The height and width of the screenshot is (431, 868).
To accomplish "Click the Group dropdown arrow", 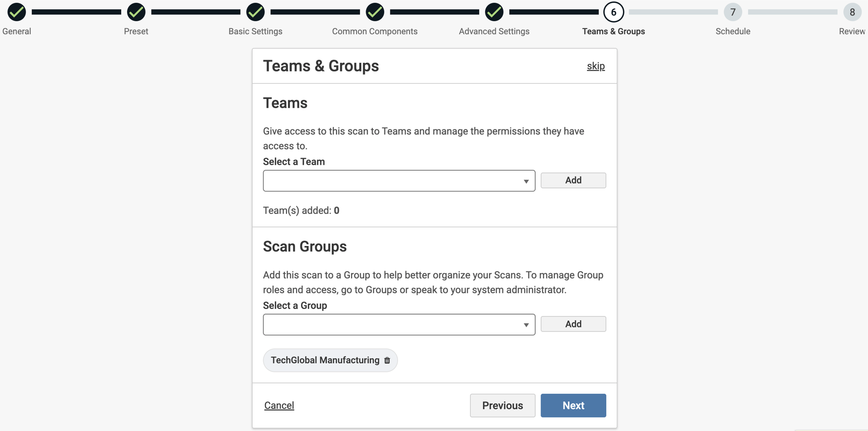I will click(x=526, y=325).
